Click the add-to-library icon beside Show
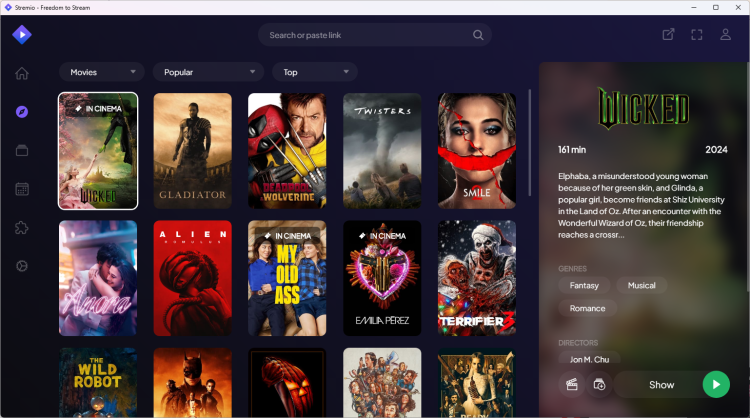Image resolution: width=750 pixels, height=418 pixels. click(599, 385)
